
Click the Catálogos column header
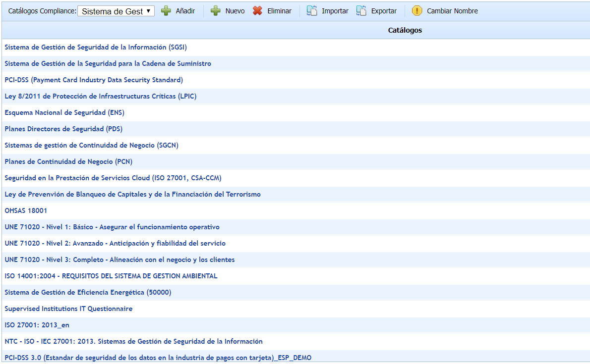tap(405, 31)
